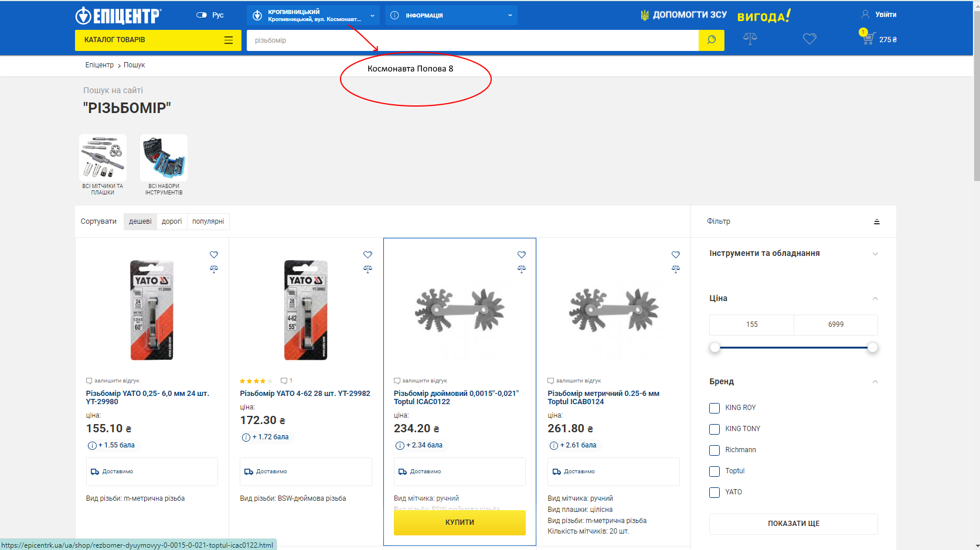The image size is (980, 550).
Task: Open the shopping cart with 275 ₴
Action: coord(878,37)
